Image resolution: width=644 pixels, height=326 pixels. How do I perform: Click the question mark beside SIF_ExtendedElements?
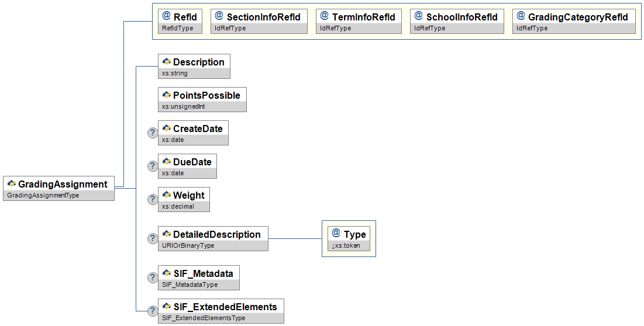(x=153, y=311)
